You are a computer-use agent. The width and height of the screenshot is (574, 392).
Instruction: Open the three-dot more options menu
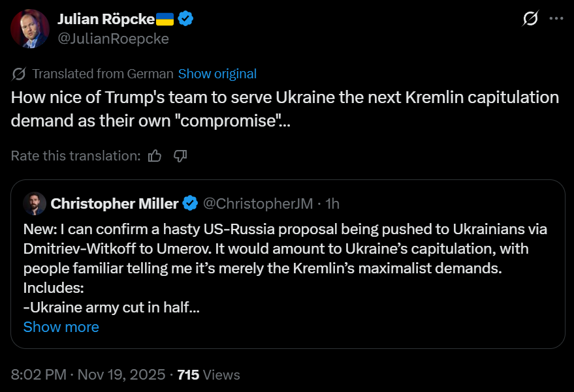tap(556, 18)
